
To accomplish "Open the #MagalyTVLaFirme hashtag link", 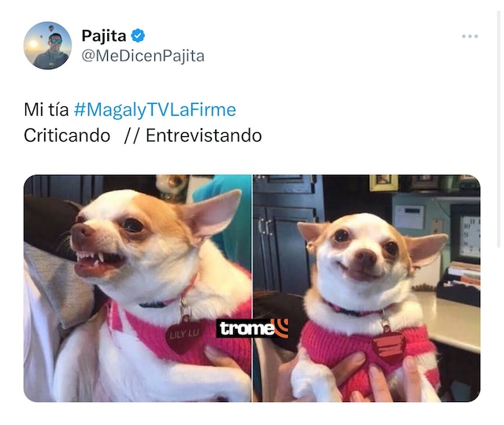I will pyautogui.click(x=155, y=109).
